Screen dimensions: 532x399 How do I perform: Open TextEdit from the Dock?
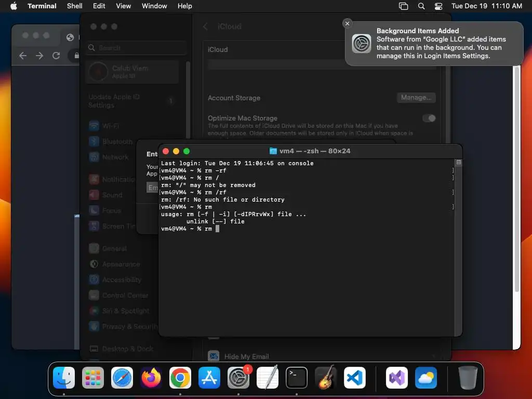[x=268, y=378]
